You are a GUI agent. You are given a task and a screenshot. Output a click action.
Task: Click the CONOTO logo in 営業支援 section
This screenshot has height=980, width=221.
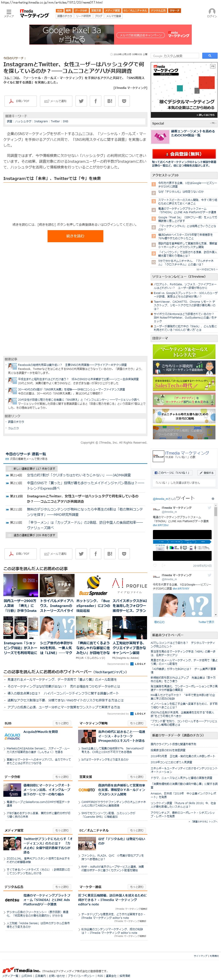tap(87, 790)
